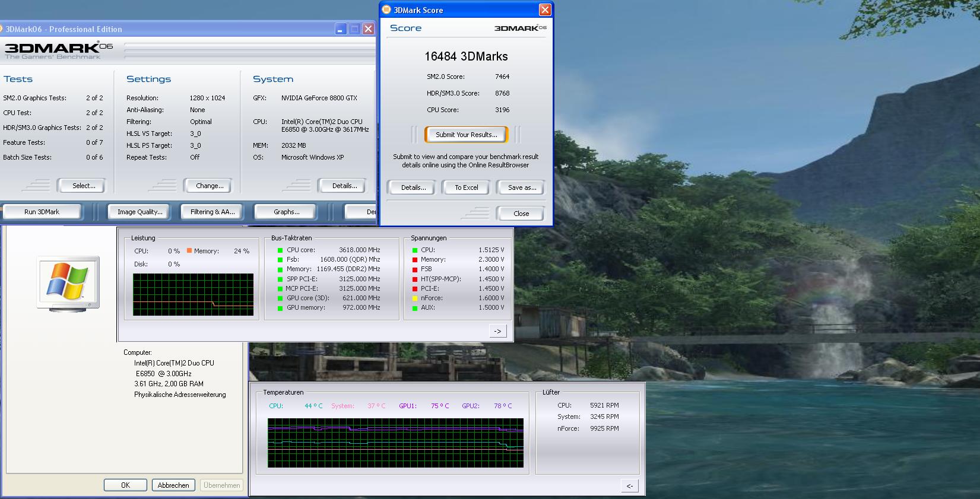Click yellow voltage indicator for nForce
Screen dimensions: 980x499
tap(415, 298)
